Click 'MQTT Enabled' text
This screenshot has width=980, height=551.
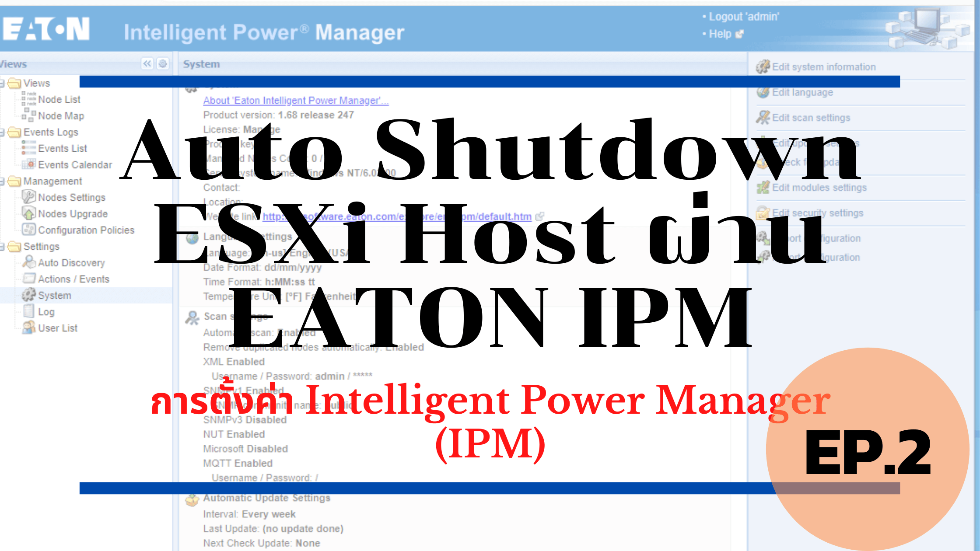(238, 463)
